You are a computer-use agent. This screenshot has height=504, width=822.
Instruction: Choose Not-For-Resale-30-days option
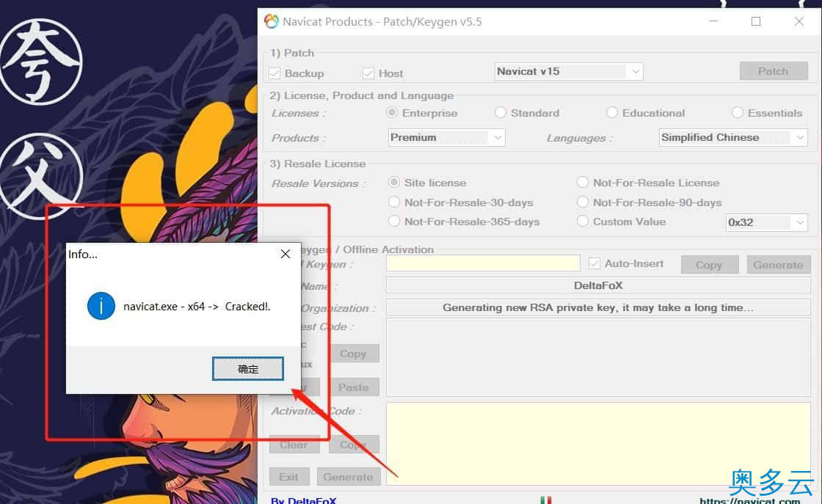(x=393, y=202)
